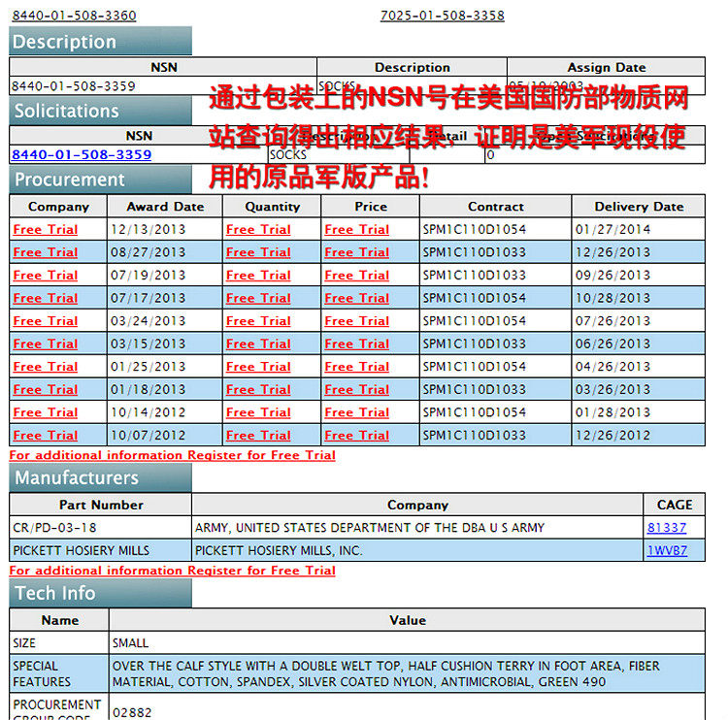Select the special features description value
The width and height of the screenshot is (728, 720).
point(407,673)
